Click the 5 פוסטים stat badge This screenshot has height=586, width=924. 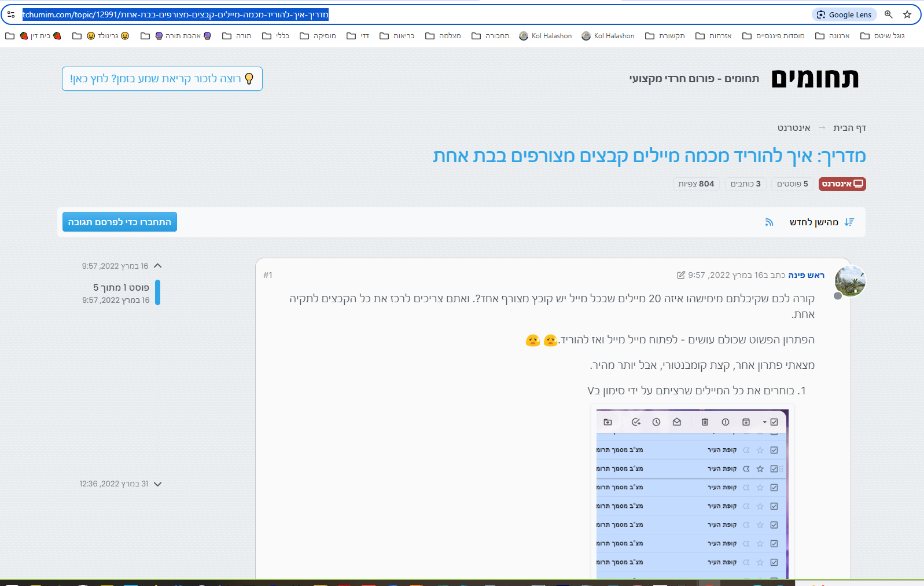tap(793, 184)
